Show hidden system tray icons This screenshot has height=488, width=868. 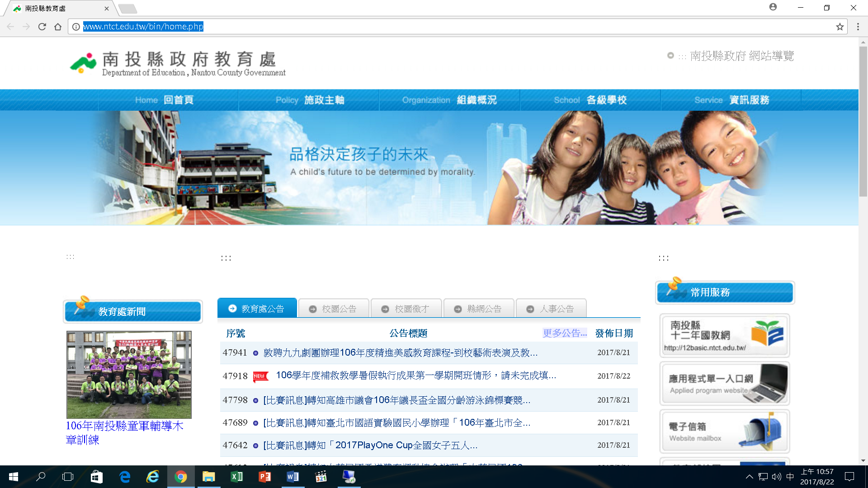tap(749, 477)
